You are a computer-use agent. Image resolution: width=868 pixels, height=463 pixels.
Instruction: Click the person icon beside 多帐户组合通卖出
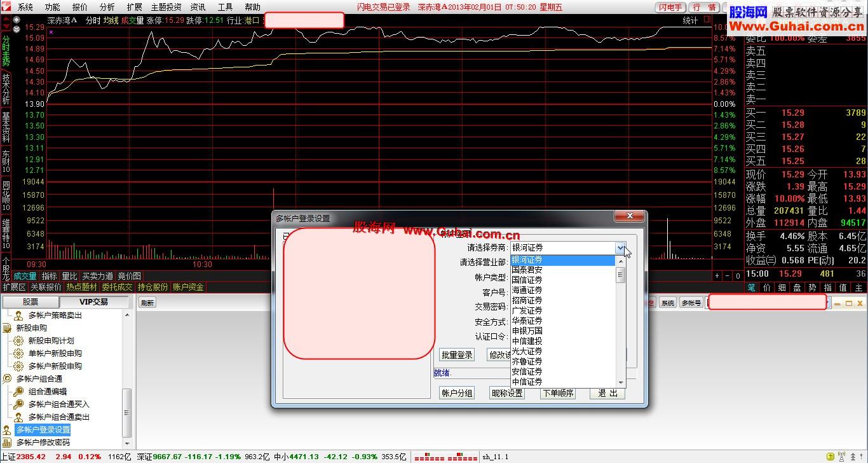pyautogui.click(x=18, y=417)
